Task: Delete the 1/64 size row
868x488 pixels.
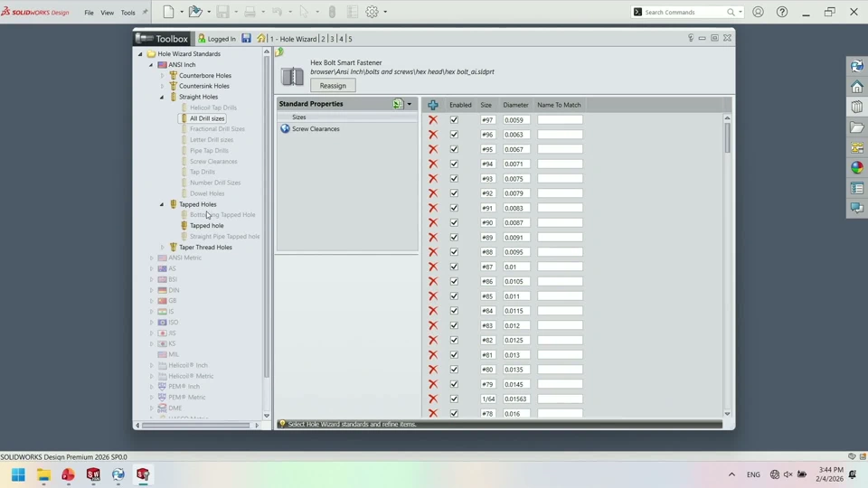Action: (433, 399)
